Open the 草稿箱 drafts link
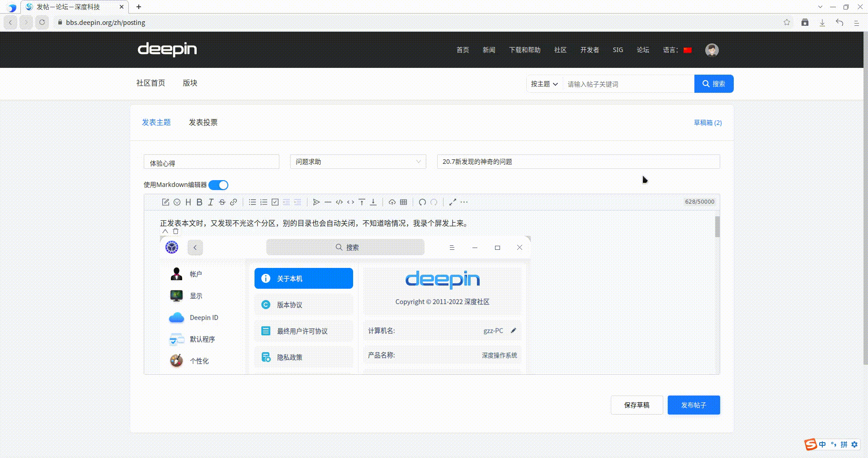 tap(708, 123)
